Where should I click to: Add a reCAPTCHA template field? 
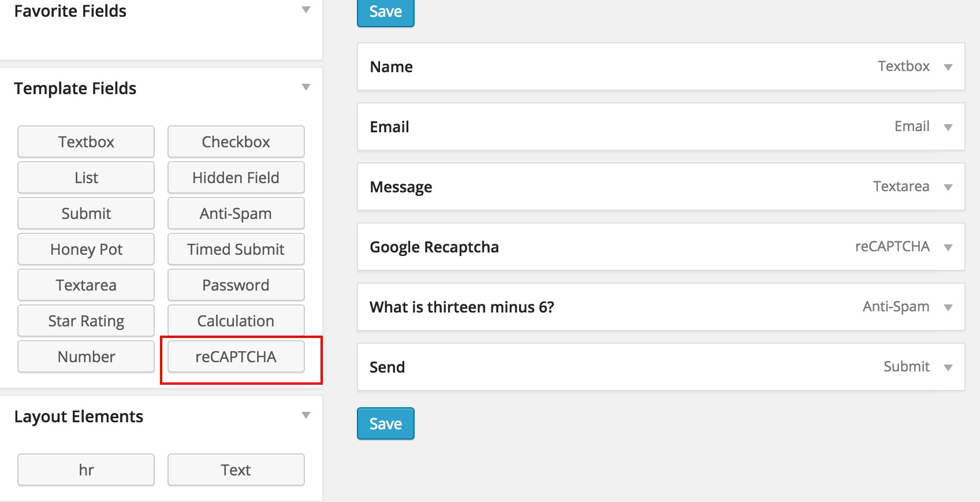[236, 356]
